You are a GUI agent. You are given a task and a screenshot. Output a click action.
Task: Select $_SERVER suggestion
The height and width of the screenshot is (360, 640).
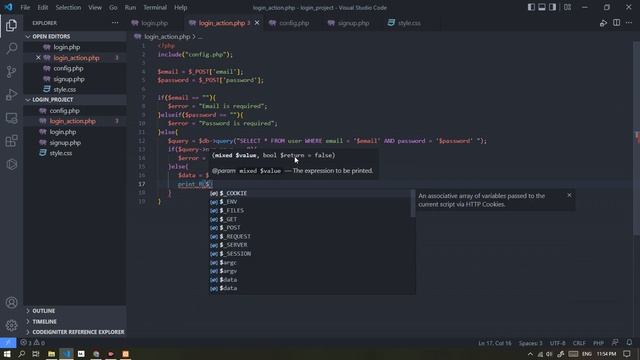pyautogui.click(x=312, y=245)
